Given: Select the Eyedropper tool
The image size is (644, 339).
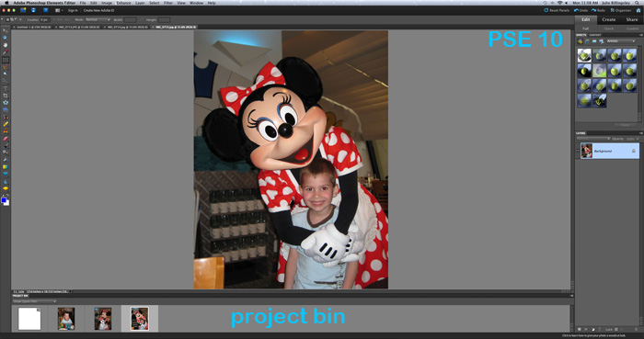Looking at the screenshot, I should point(6,52).
